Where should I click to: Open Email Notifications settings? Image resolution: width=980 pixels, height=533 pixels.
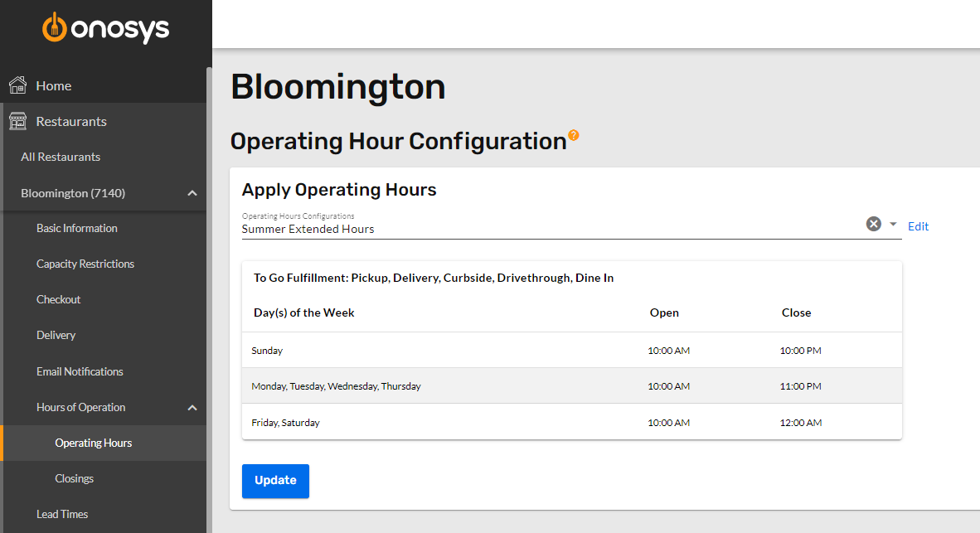(80, 371)
